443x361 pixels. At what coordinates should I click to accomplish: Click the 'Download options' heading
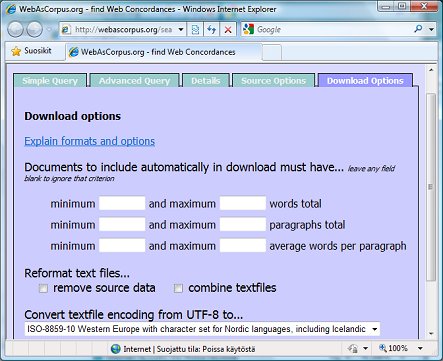(72, 116)
